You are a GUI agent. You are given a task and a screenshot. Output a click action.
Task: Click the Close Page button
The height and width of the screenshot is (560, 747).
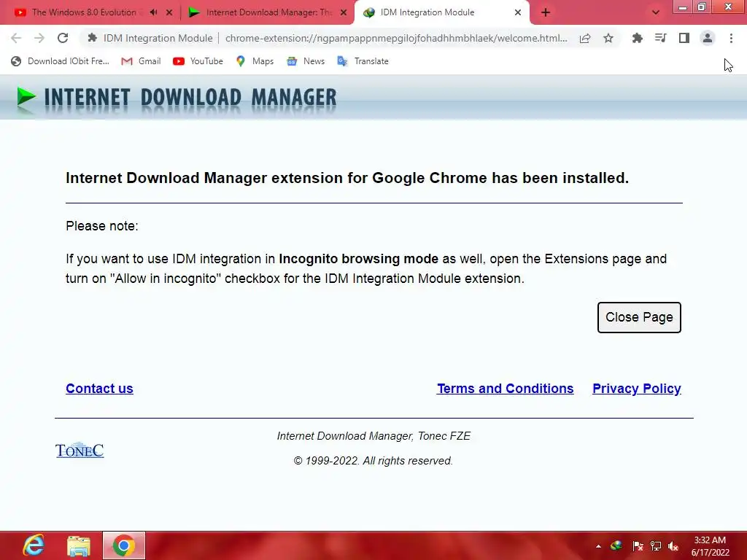tap(639, 317)
